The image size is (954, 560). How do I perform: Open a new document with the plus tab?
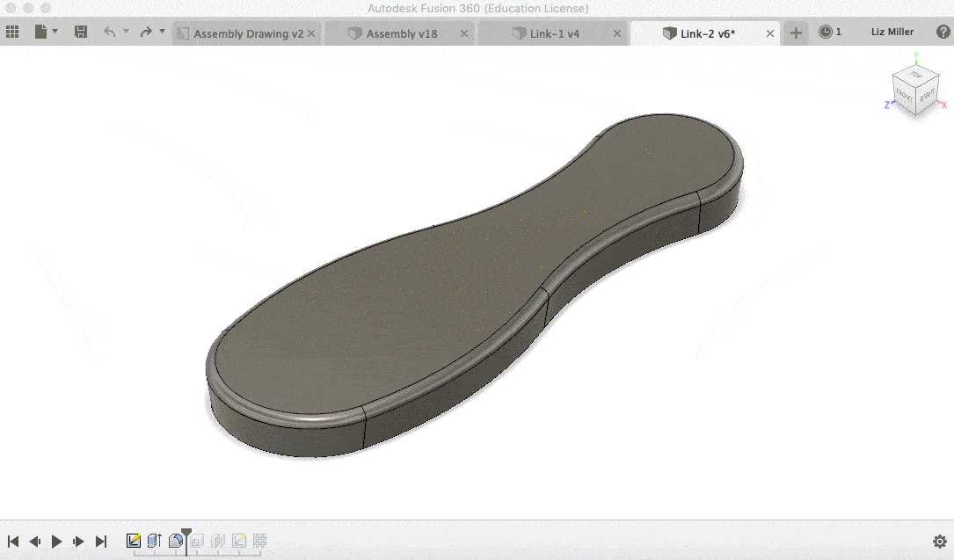795,33
